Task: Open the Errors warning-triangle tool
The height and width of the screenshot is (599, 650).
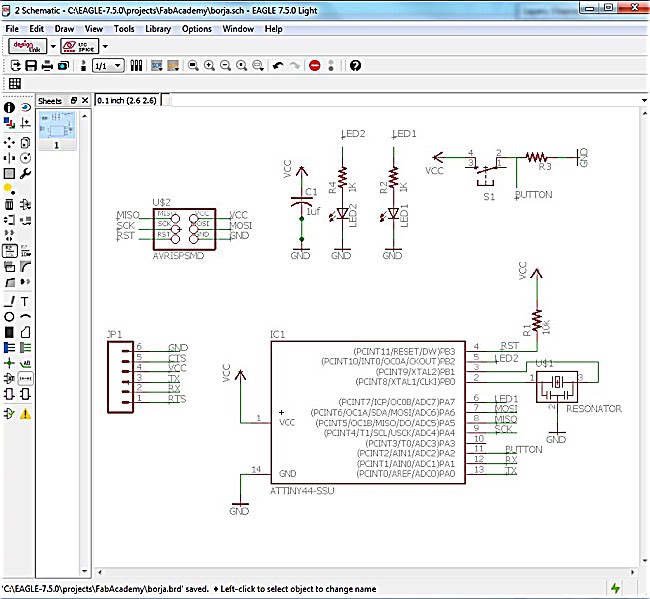Action: (25, 413)
